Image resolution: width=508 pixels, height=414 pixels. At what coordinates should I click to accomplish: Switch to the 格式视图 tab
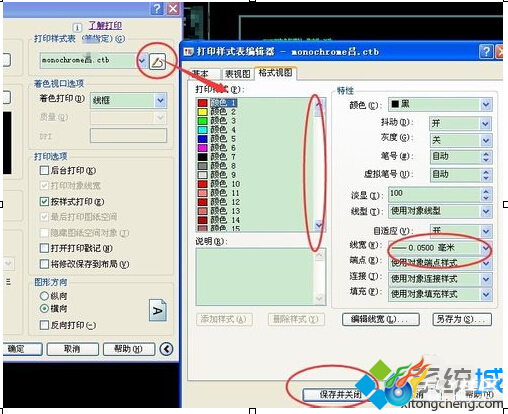(275, 73)
